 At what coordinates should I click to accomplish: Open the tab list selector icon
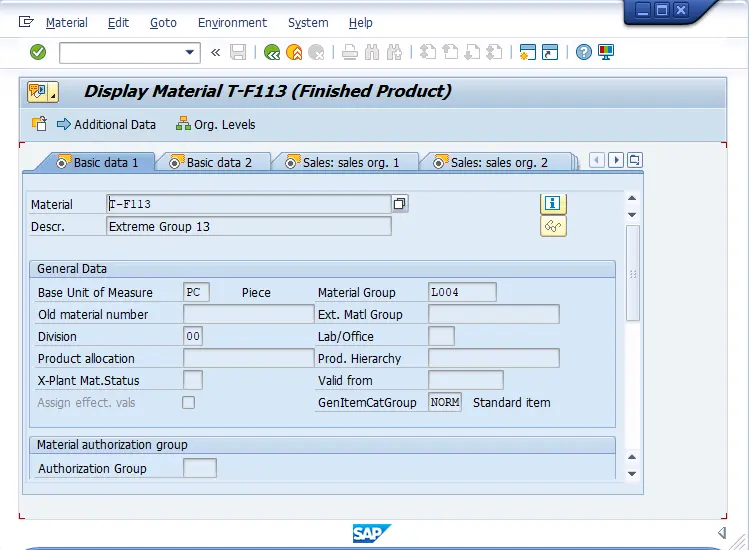point(634,160)
